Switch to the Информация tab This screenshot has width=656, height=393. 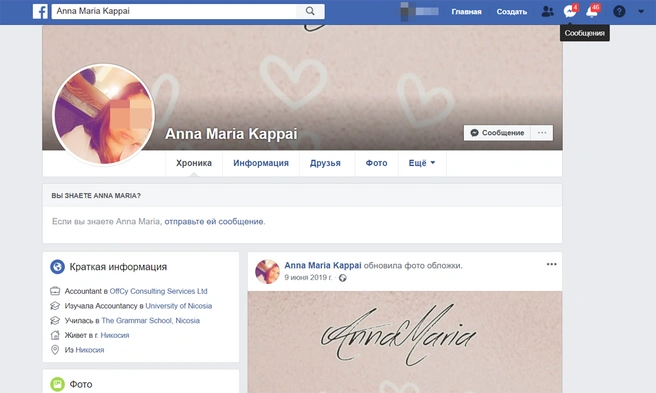click(261, 163)
